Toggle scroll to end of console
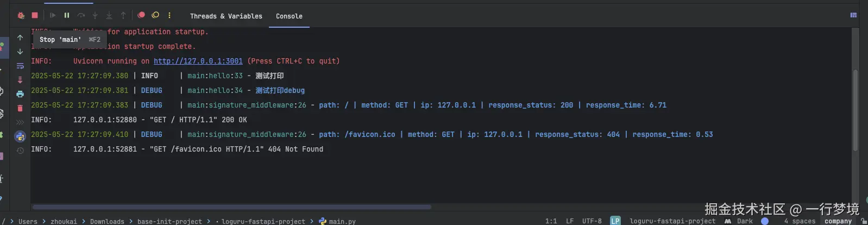868x225 pixels. 20,80
